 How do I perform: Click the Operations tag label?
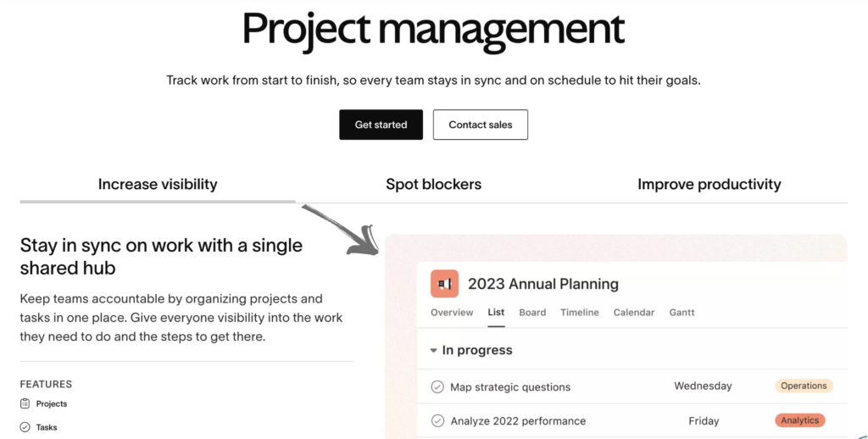tap(804, 386)
